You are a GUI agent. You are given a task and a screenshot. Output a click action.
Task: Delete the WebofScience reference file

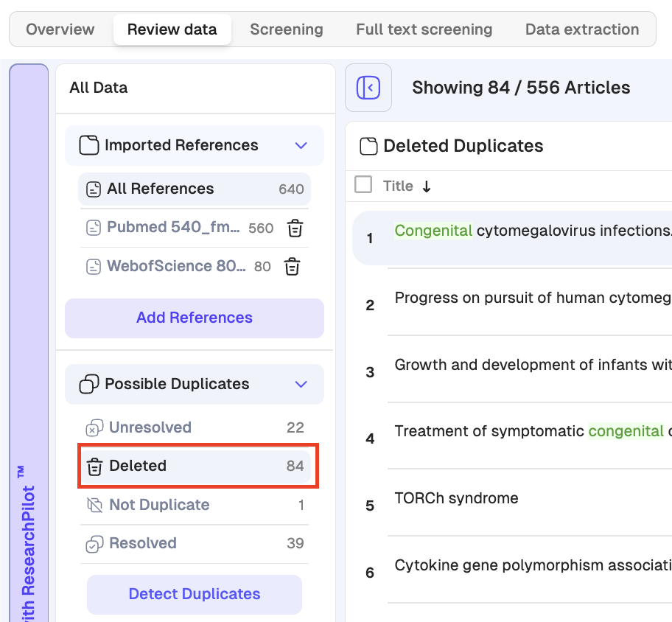point(292,267)
